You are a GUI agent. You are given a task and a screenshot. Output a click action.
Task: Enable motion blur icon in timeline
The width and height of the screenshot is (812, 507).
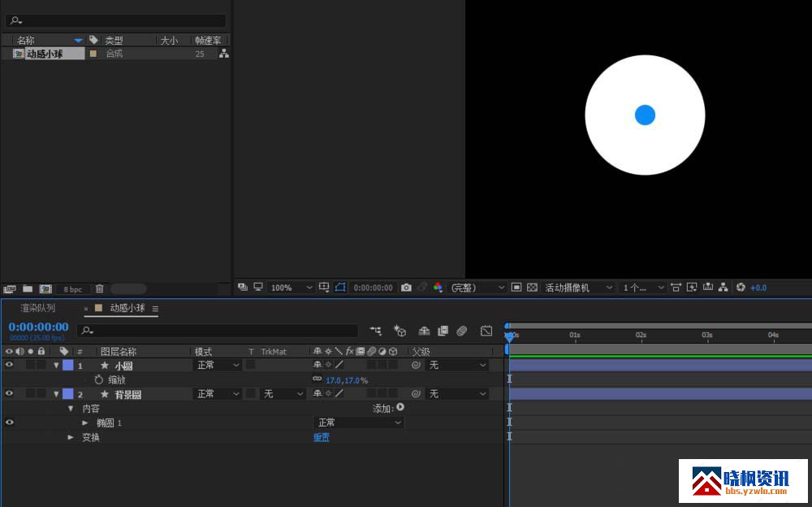[x=462, y=331]
